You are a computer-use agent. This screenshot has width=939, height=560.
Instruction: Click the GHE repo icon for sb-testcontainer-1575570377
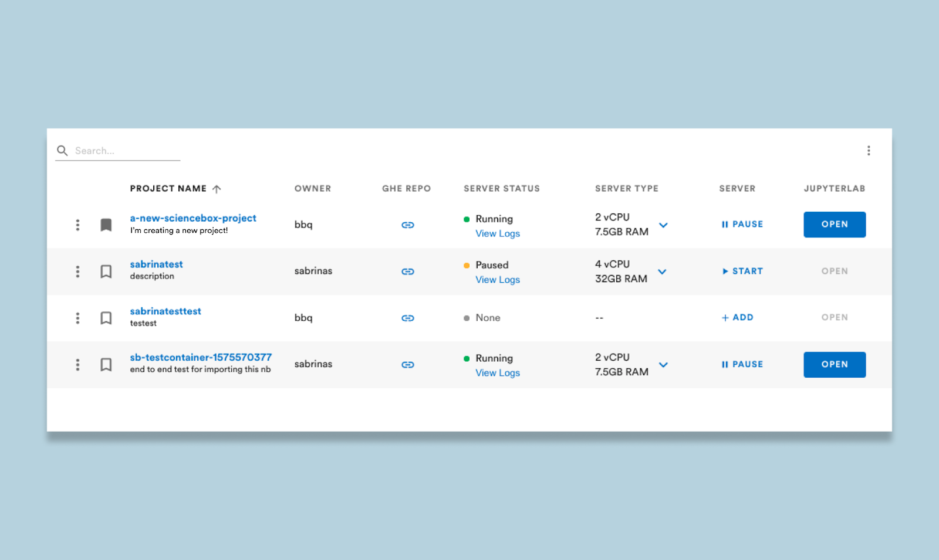(407, 364)
